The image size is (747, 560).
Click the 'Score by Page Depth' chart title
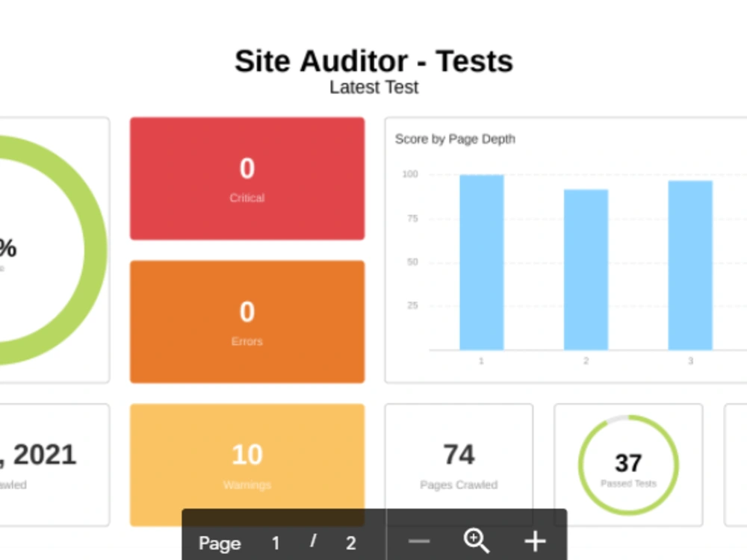pos(455,139)
